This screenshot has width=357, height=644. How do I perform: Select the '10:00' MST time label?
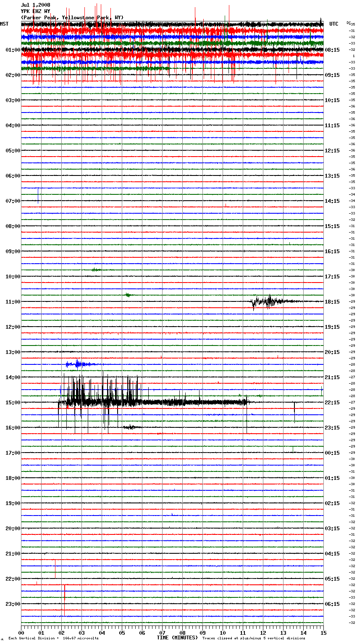click(x=13, y=277)
